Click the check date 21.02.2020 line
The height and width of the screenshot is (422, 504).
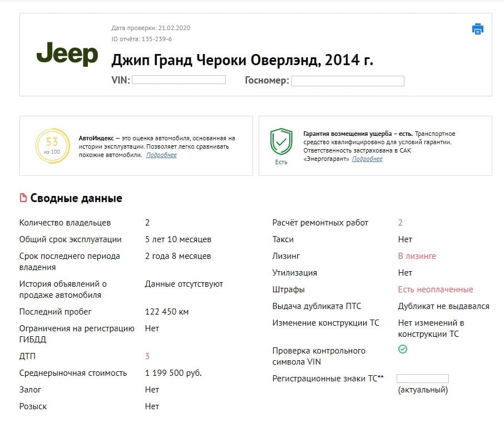(151, 28)
